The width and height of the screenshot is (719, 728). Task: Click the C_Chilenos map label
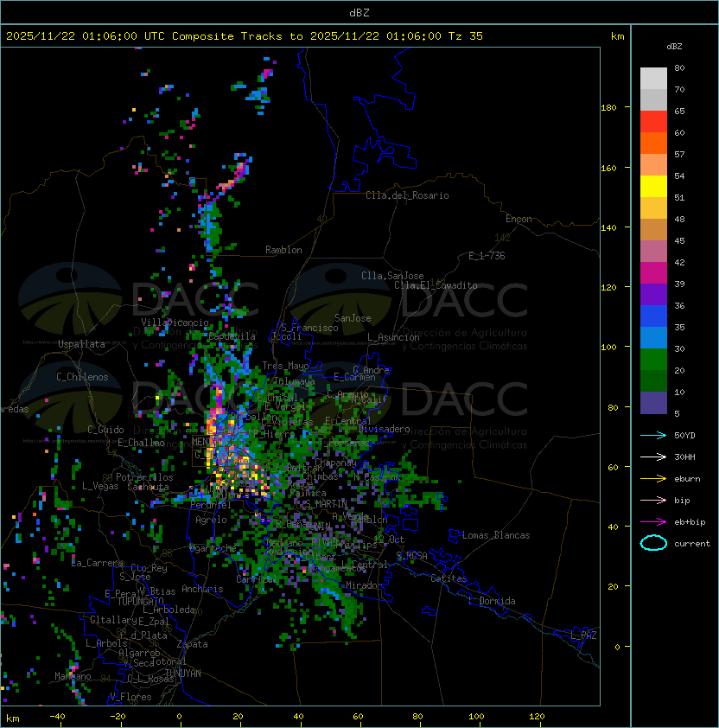pyautogui.click(x=82, y=377)
